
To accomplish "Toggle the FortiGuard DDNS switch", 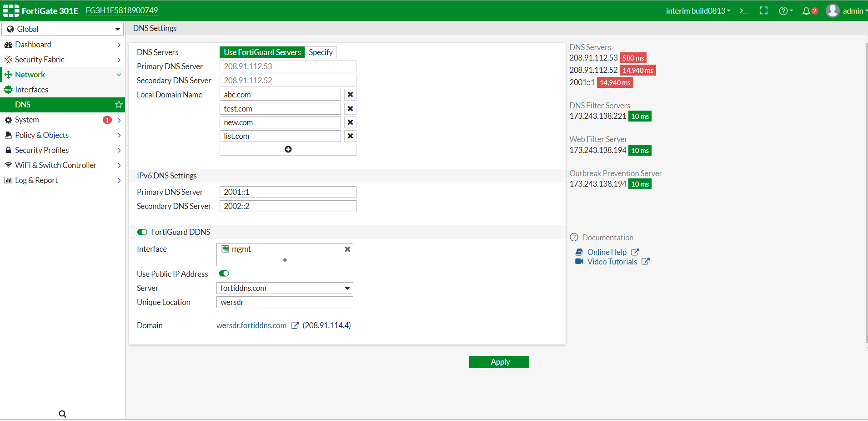I will (142, 232).
